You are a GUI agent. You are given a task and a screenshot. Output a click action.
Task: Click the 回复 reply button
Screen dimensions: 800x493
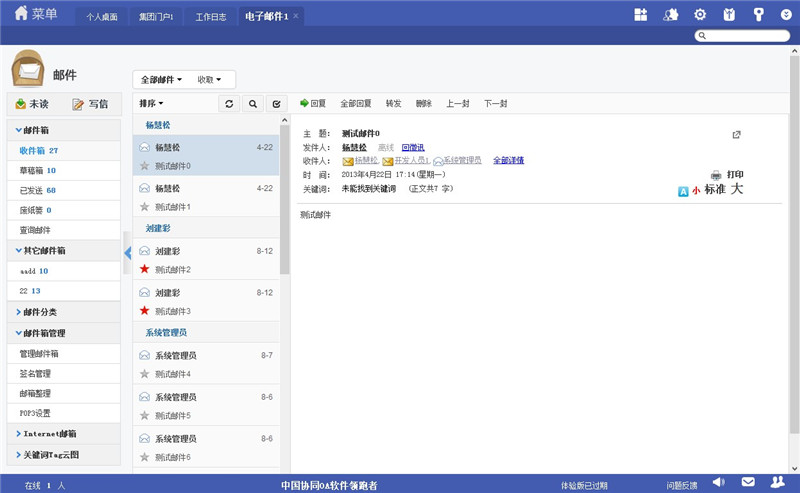click(313, 104)
